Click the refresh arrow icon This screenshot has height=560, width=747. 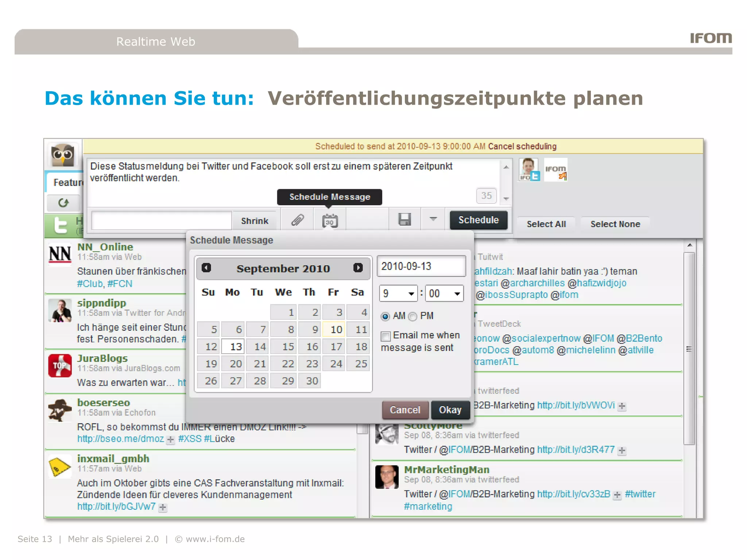point(63,203)
